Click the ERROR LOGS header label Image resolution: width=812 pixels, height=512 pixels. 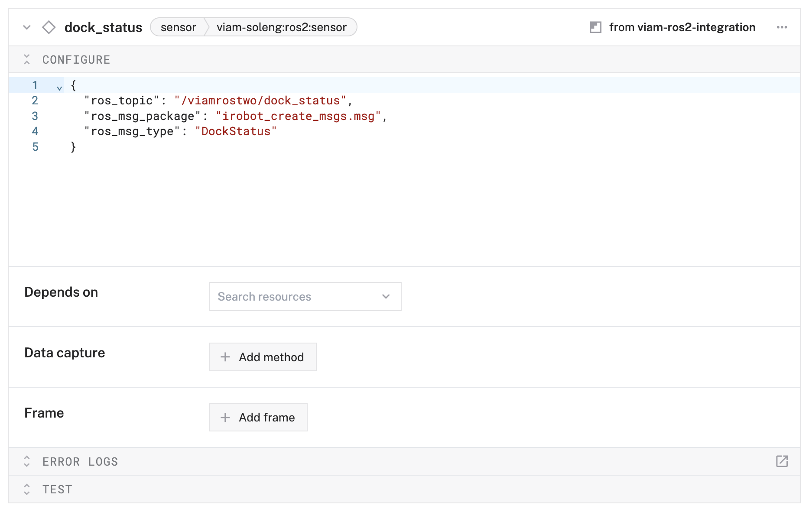pos(80,462)
